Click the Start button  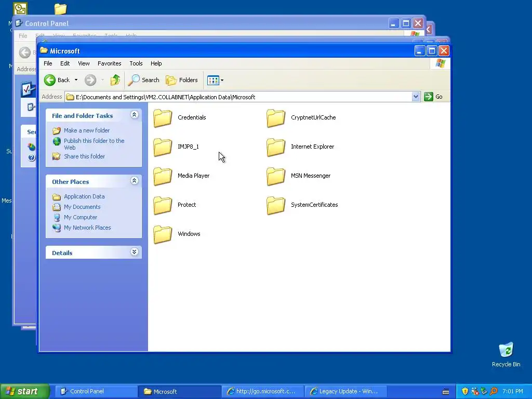coord(24,391)
